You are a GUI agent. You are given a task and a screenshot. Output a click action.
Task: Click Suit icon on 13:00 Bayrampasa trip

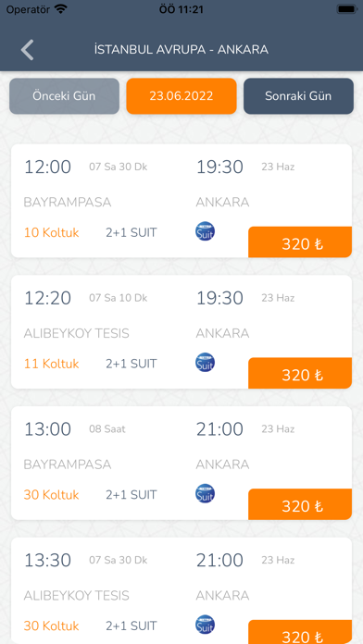205,493
